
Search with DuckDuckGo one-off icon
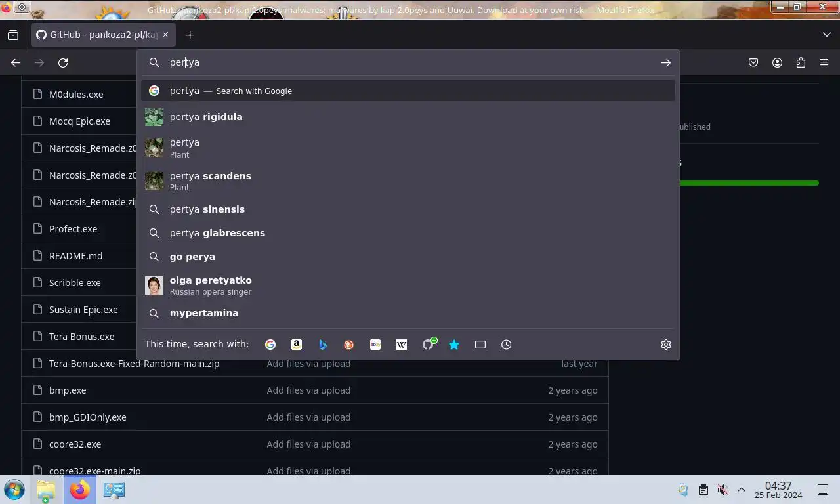[349, 345]
